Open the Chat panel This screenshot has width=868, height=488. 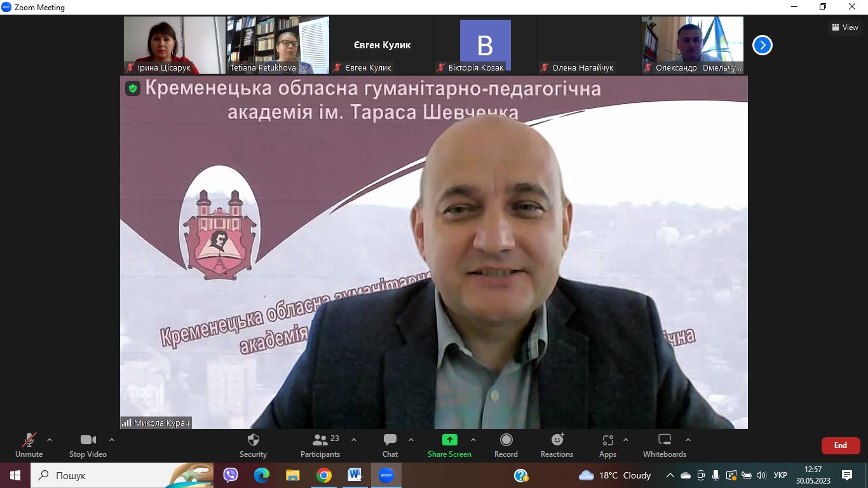(390, 440)
